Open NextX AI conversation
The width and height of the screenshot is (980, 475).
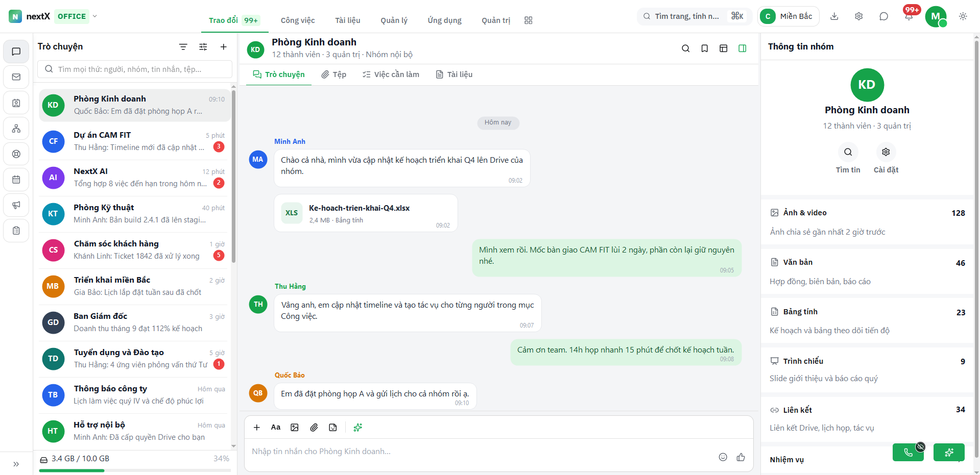click(135, 178)
